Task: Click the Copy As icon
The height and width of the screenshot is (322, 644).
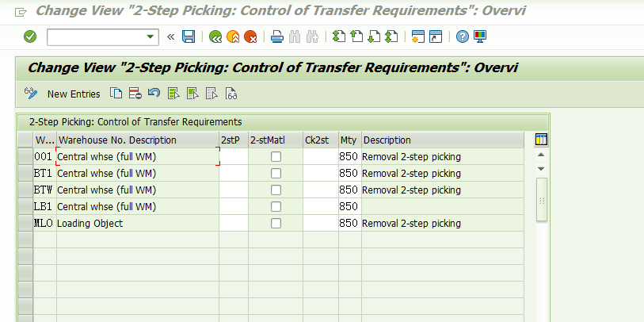Action: click(116, 94)
